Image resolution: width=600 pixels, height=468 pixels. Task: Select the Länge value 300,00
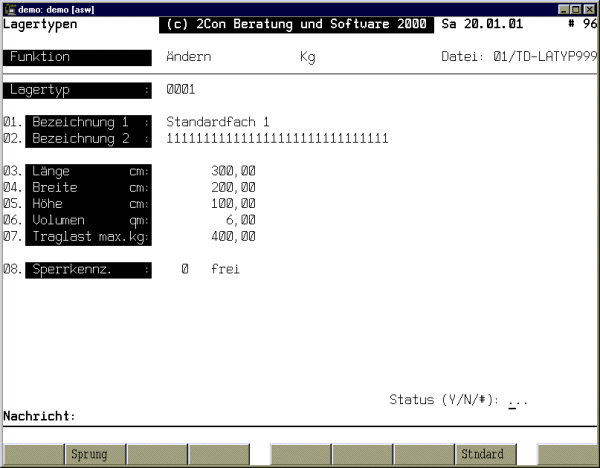click(x=234, y=171)
